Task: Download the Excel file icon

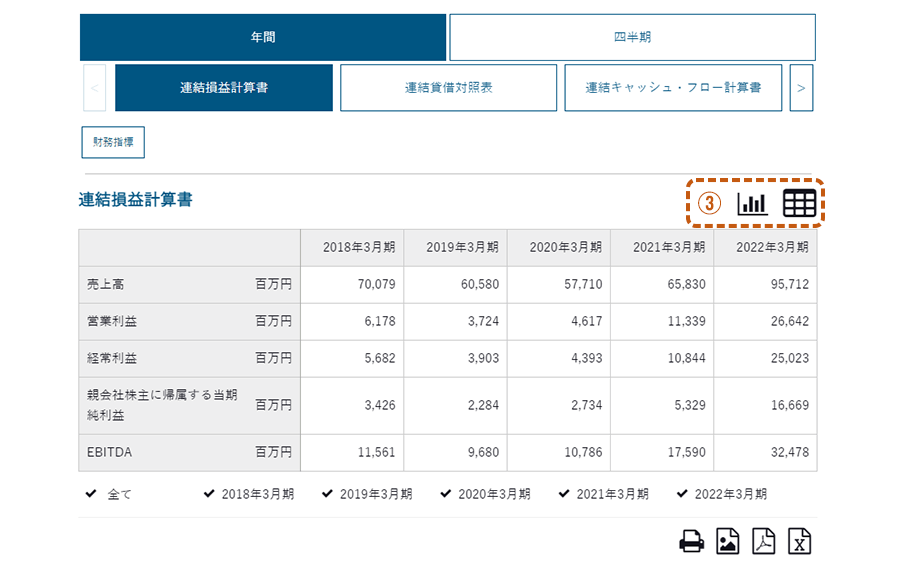Action: pyautogui.click(x=800, y=541)
